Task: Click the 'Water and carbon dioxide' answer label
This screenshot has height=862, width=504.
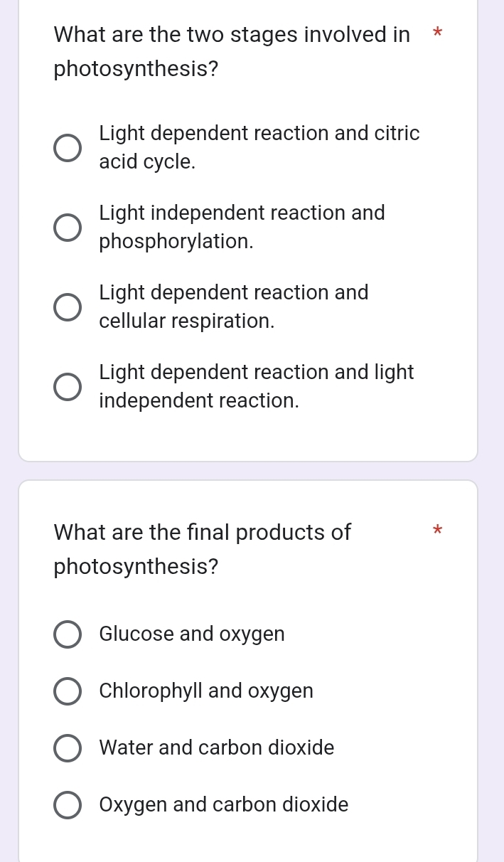Action: pos(216,747)
